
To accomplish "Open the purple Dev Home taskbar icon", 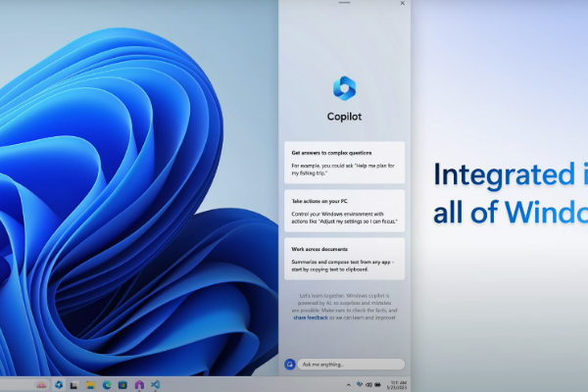I will pyautogui.click(x=139, y=384).
